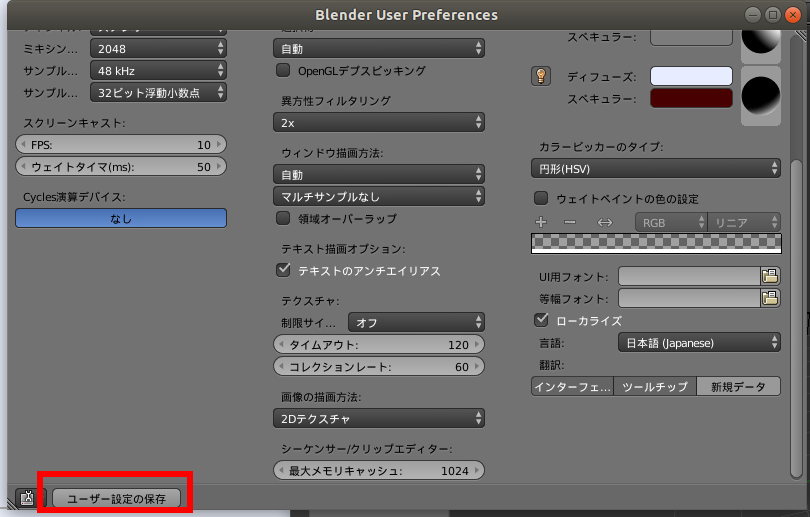
Task: Open the リニア interpolation dropdown
Action: tap(744, 223)
